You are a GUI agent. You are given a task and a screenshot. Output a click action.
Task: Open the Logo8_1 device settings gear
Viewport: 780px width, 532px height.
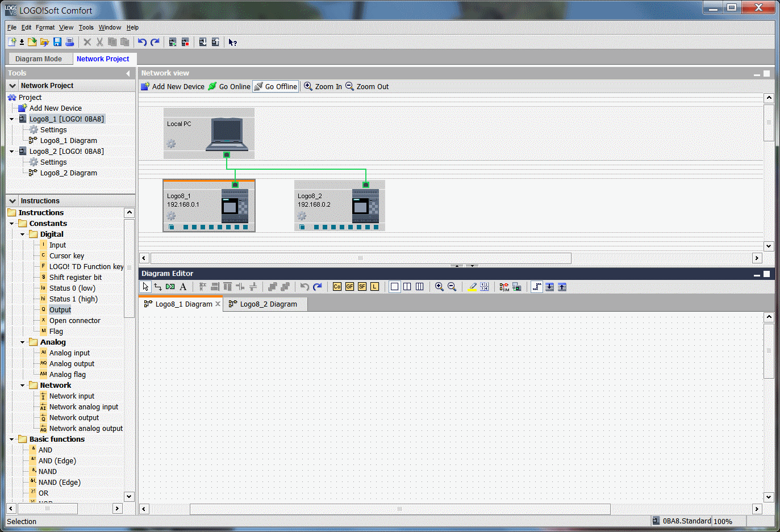tap(171, 216)
